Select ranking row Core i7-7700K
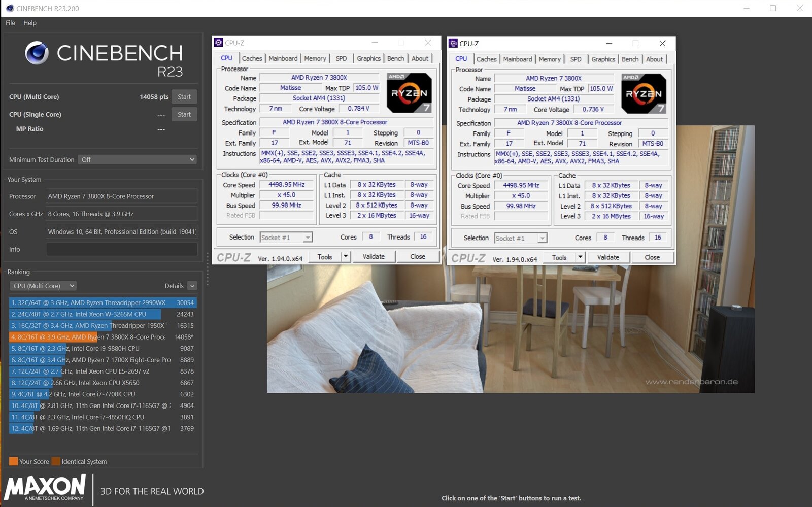 click(x=103, y=394)
